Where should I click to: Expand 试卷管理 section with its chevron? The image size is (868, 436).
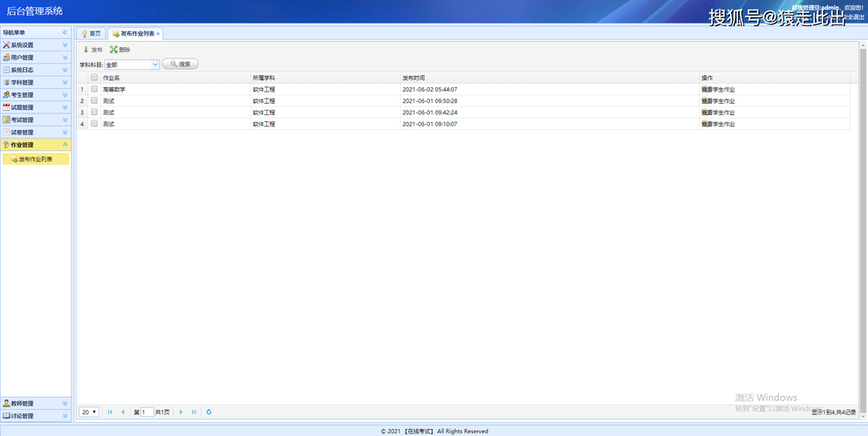coord(65,133)
